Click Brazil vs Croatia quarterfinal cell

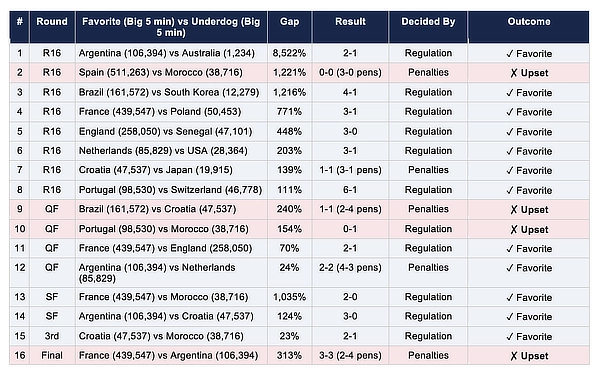point(158,209)
